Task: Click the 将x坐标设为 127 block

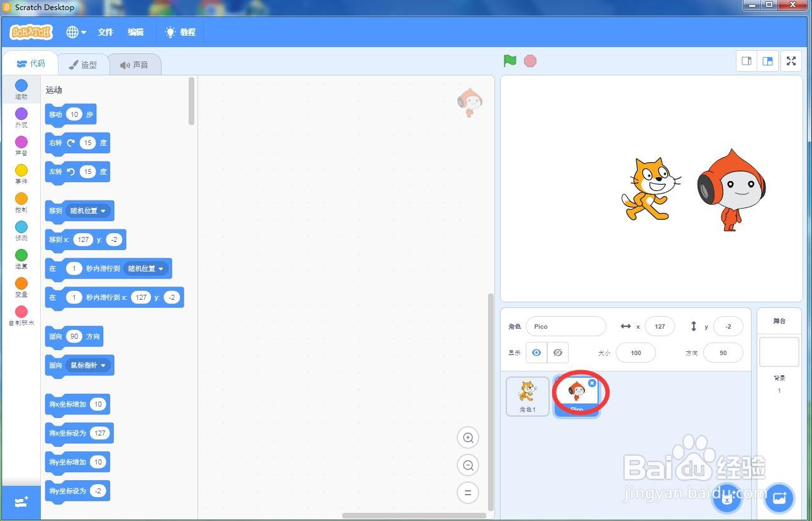Action: coord(79,434)
